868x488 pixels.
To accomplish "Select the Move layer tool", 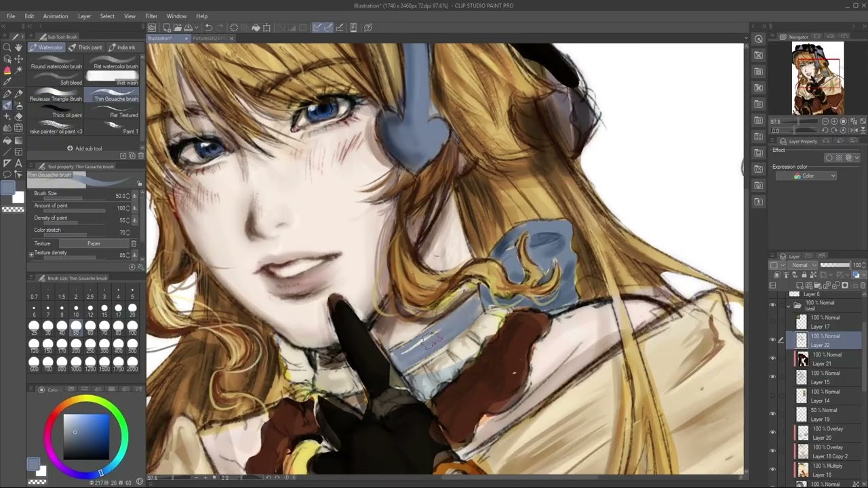I will pyautogui.click(x=18, y=59).
